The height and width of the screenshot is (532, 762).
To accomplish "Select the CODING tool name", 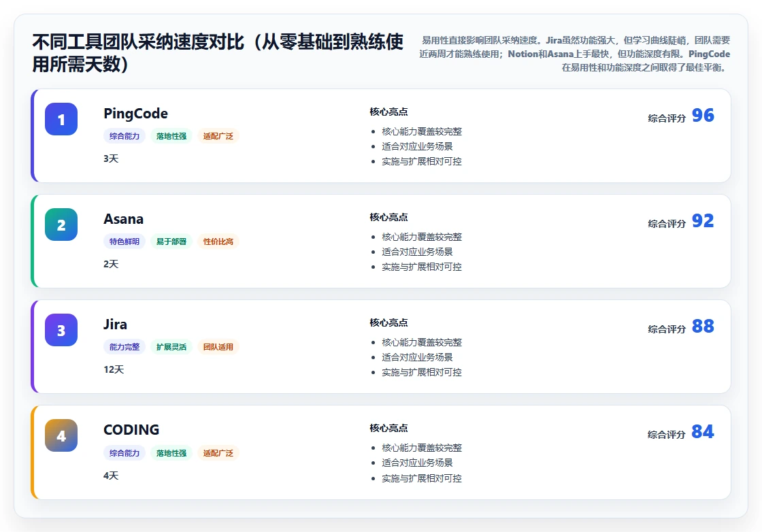I will click(x=131, y=430).
